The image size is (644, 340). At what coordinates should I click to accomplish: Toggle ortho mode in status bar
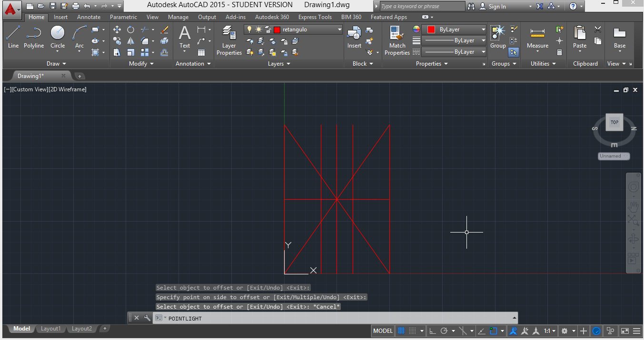[432, 331]
